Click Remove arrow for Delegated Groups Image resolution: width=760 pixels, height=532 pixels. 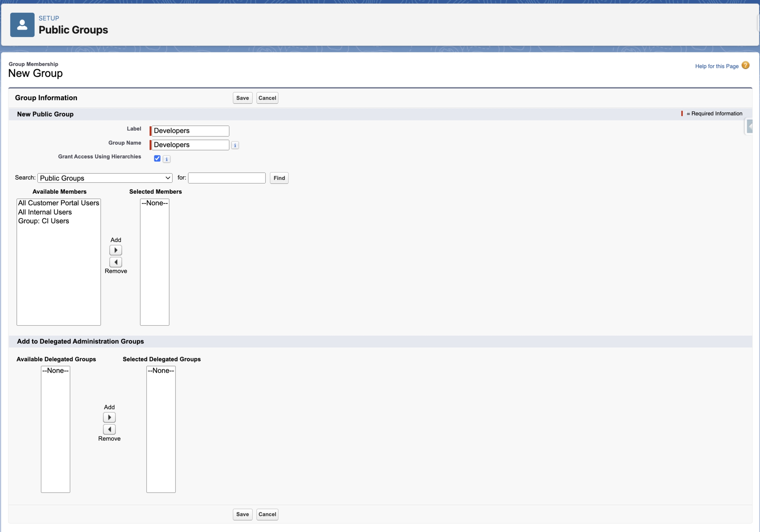coord(109,429)
